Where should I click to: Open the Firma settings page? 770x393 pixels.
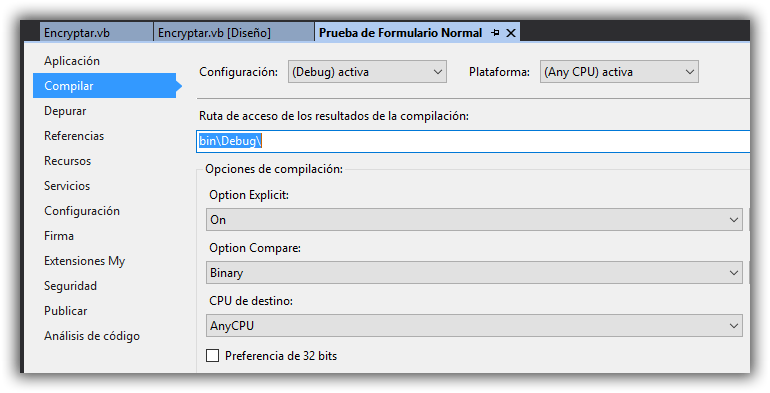point(59,236)
